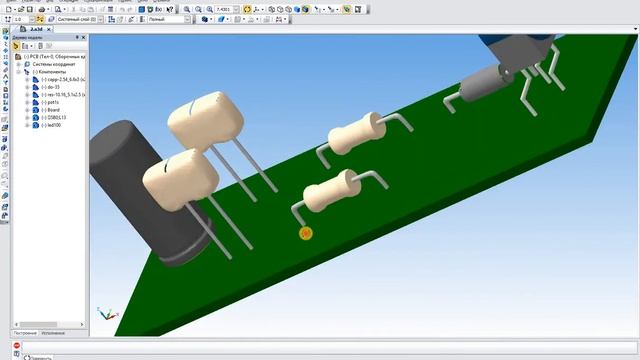Select the blue shaded display mode icon
640x360 pixels.
tap(297, 9)
